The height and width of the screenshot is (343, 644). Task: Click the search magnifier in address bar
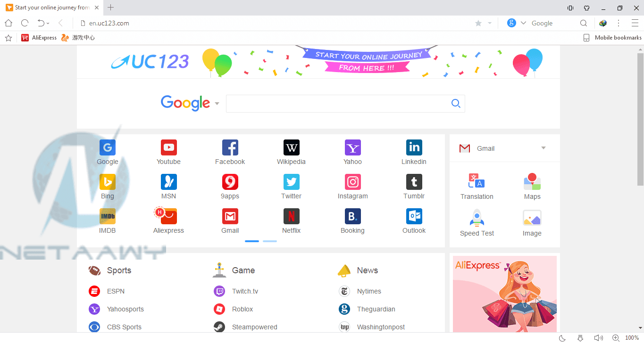(x=584, y=23)
